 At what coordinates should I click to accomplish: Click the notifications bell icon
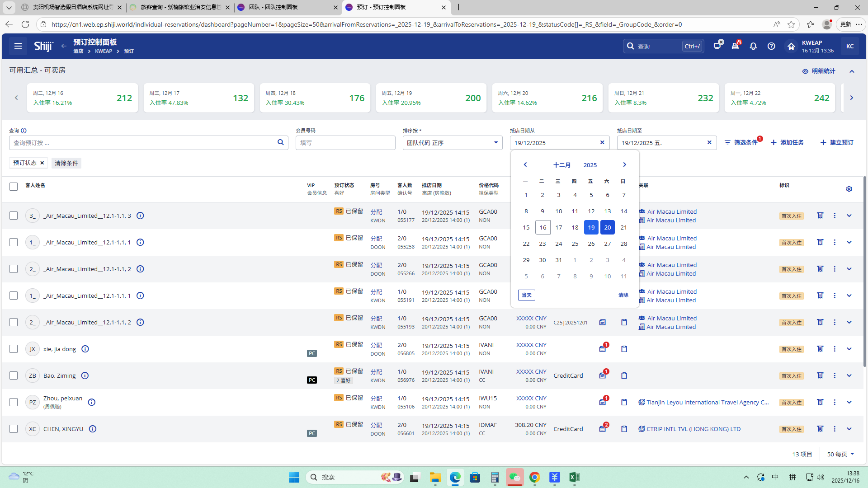pyautogui.click(x=753, y=46)
